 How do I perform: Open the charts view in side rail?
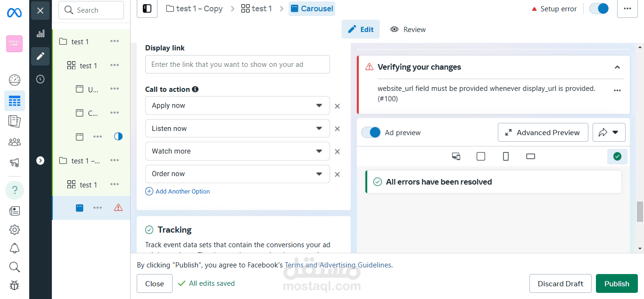click(41, 33)
